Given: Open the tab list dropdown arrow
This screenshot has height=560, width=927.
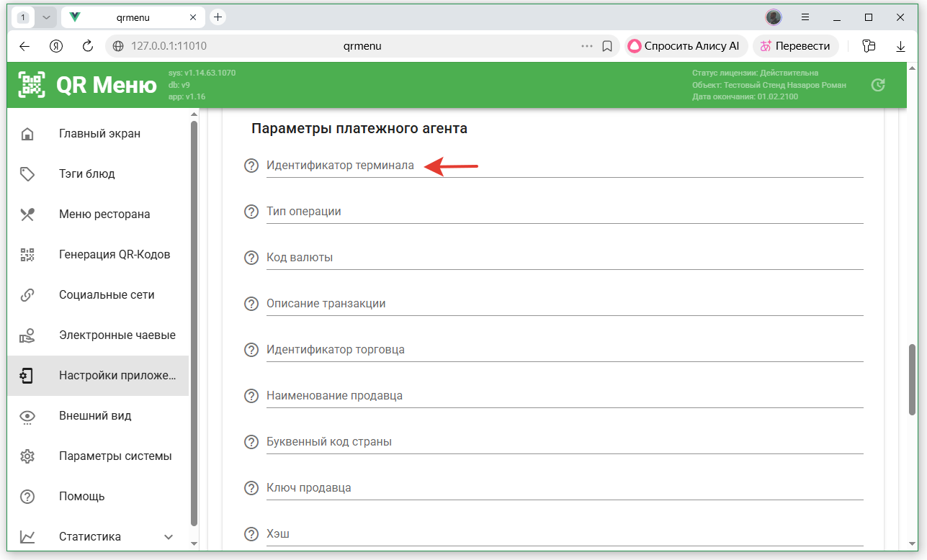Looking at the screenshot, I should (46, 17).
